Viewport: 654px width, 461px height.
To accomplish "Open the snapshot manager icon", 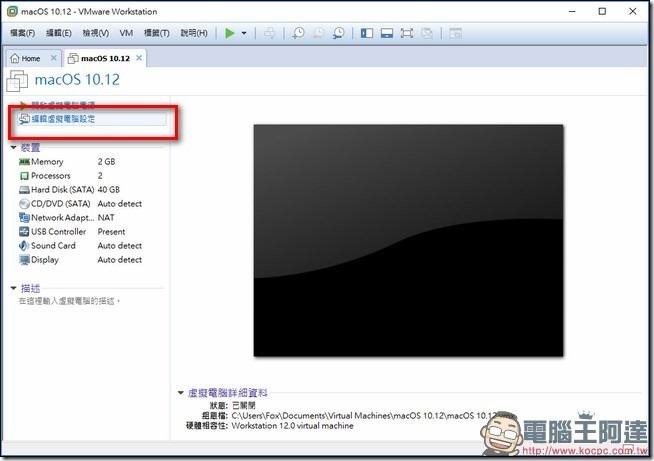I will point(339,33).
